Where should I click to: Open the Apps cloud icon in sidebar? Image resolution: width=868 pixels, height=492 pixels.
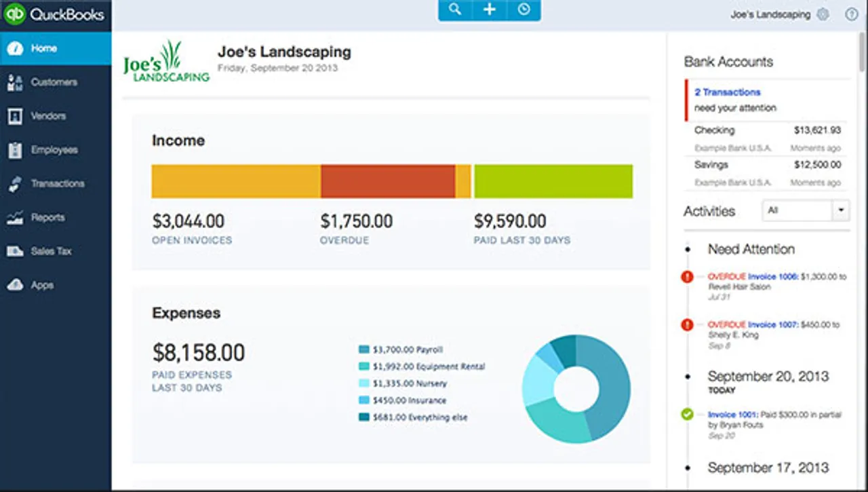14,285
